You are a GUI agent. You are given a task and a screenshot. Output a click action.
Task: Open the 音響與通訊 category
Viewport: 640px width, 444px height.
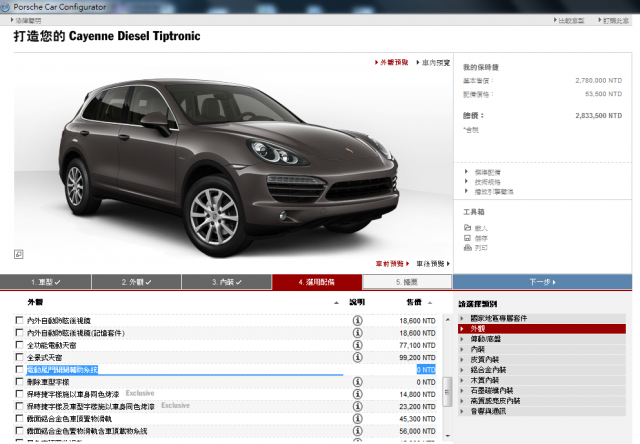(542, 411)
